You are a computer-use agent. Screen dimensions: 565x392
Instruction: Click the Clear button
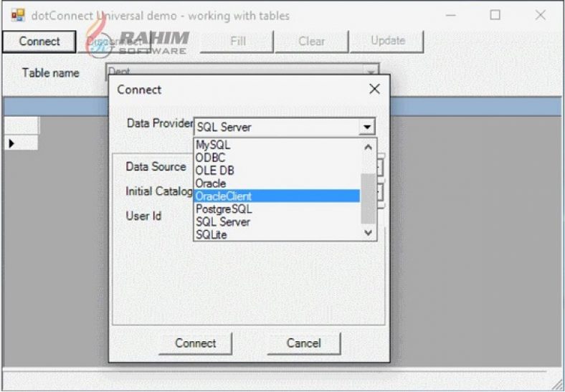coord(312,41)
